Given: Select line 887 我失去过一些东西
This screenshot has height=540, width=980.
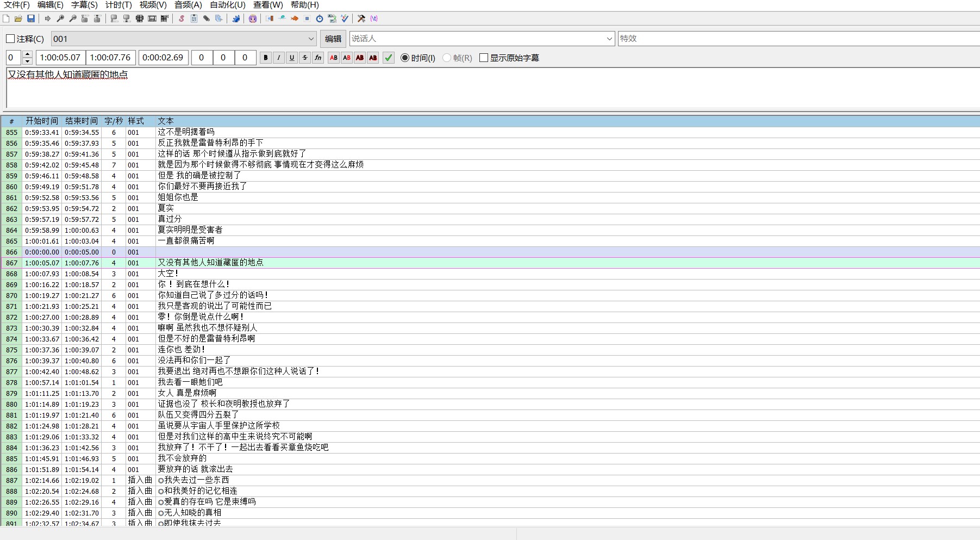Looking at the screenshot, I should pyautogui.click(x=490, y=480).
